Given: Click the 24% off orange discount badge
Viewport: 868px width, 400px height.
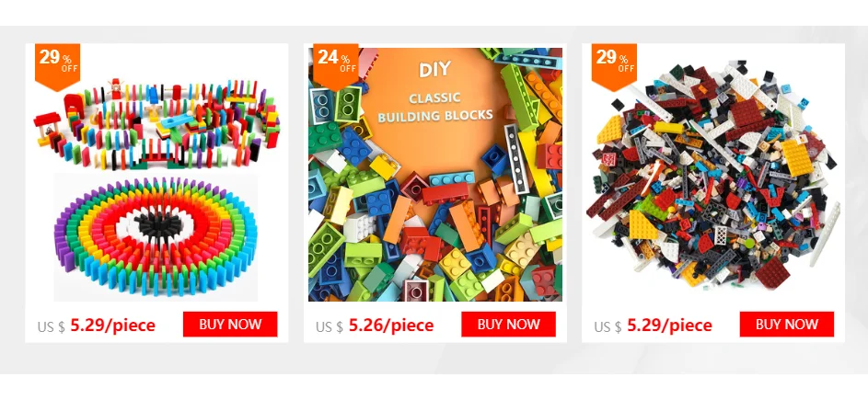Looking at the screenshot, I should (x=336, y=66).
